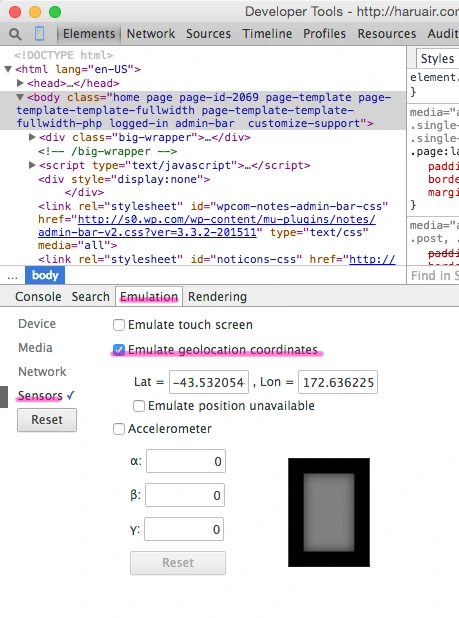Viewport: 459px width, 618px height.
Task: Switch to the Rendering drawer tab
Action: pyautogui.click(x=217, y=296)
